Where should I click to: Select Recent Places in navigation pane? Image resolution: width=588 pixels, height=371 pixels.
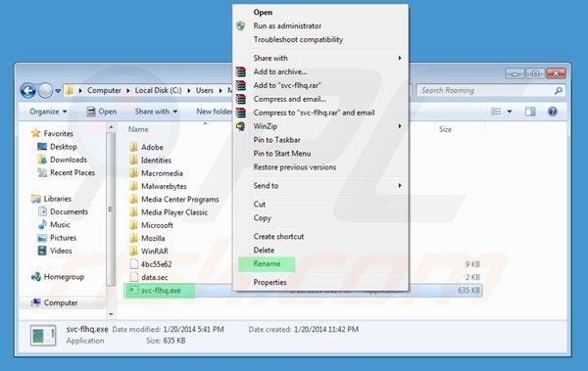pos(67,172)
